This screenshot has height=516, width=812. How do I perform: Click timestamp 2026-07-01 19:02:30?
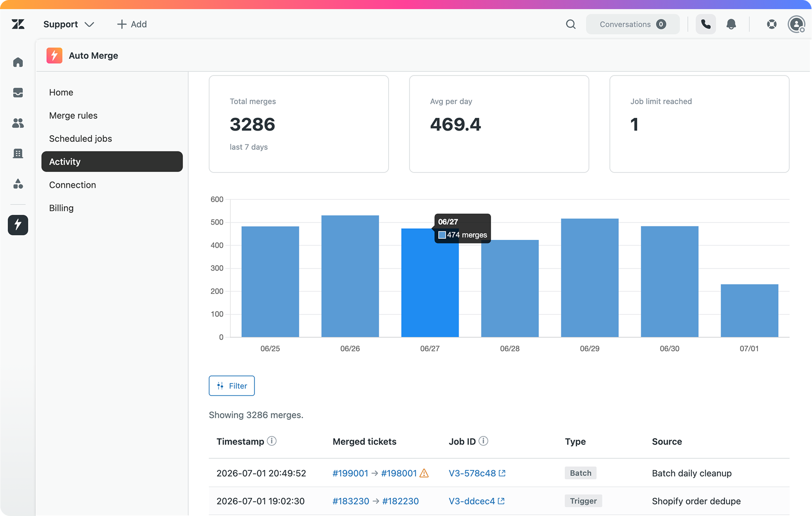(x=260, y=501)
